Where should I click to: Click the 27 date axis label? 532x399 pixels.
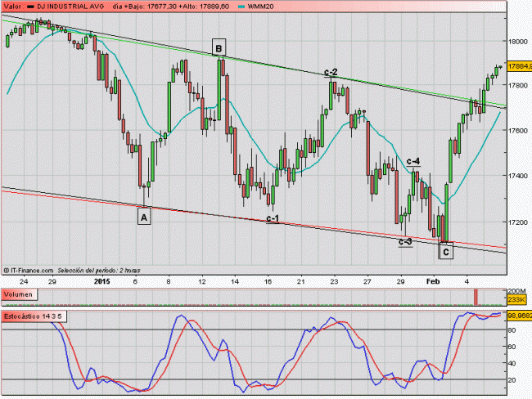(367, 281)
